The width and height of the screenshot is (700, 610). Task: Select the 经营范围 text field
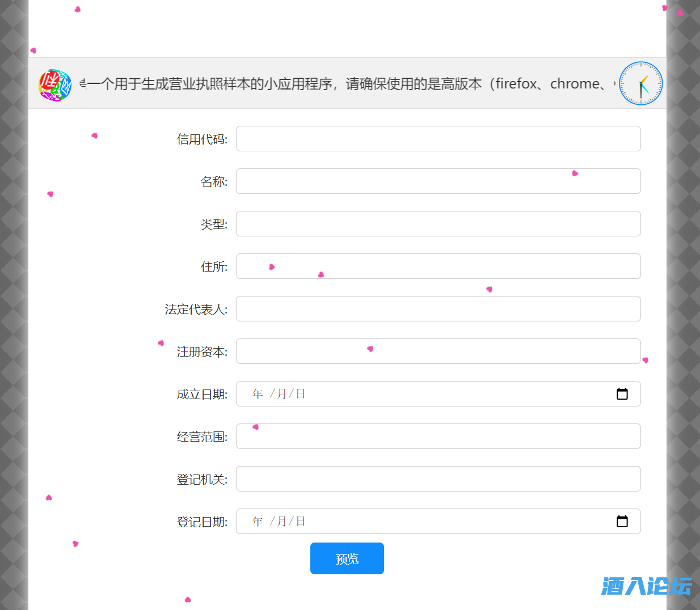438,437
